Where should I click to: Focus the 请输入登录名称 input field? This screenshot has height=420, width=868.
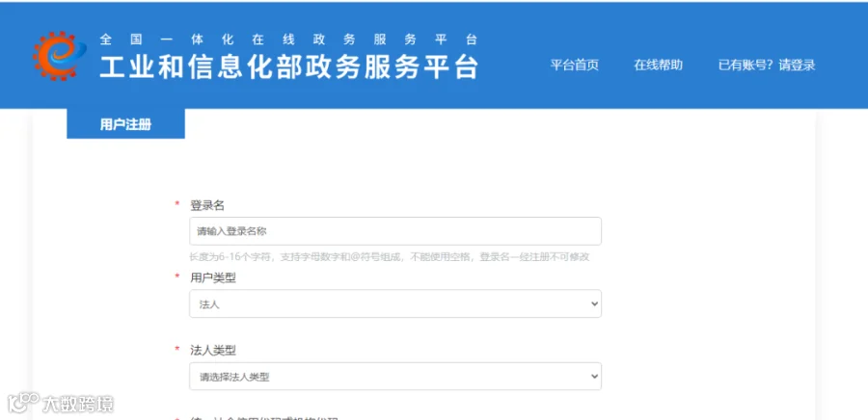(x=395, y=231)
